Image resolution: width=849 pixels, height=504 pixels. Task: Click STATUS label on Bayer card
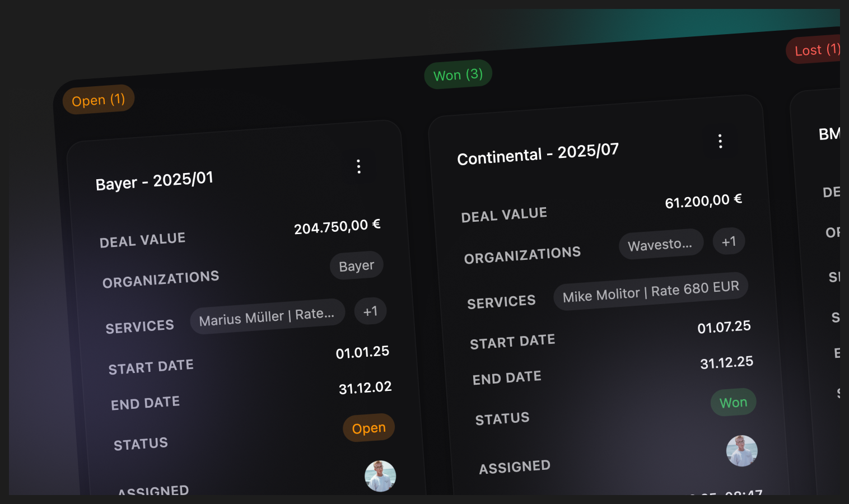point(141,445)
